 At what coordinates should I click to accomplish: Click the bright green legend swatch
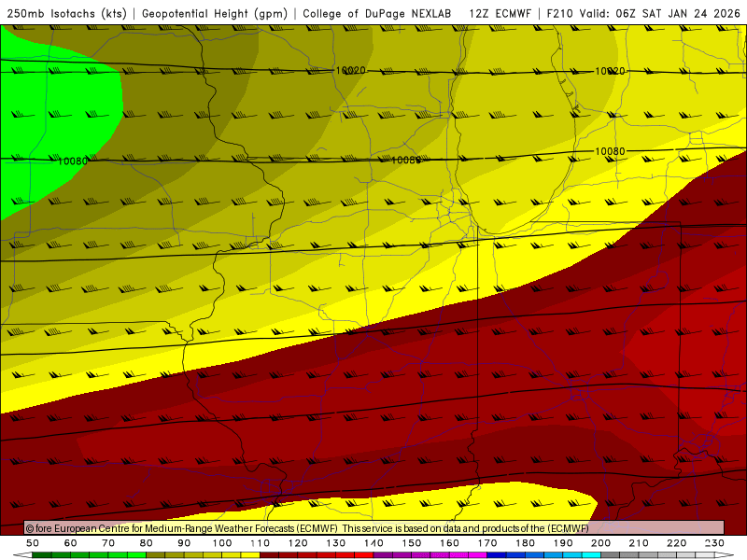tap(136, 554)
